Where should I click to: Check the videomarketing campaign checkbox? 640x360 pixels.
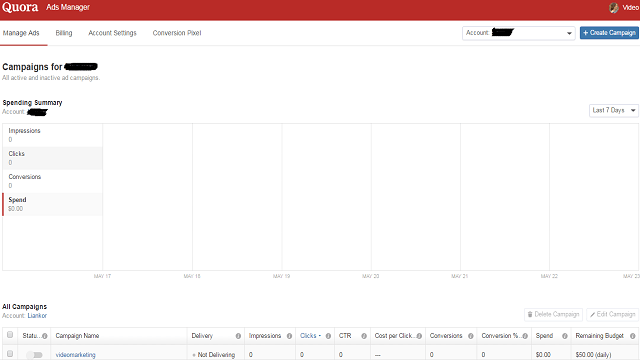point(10,354)
